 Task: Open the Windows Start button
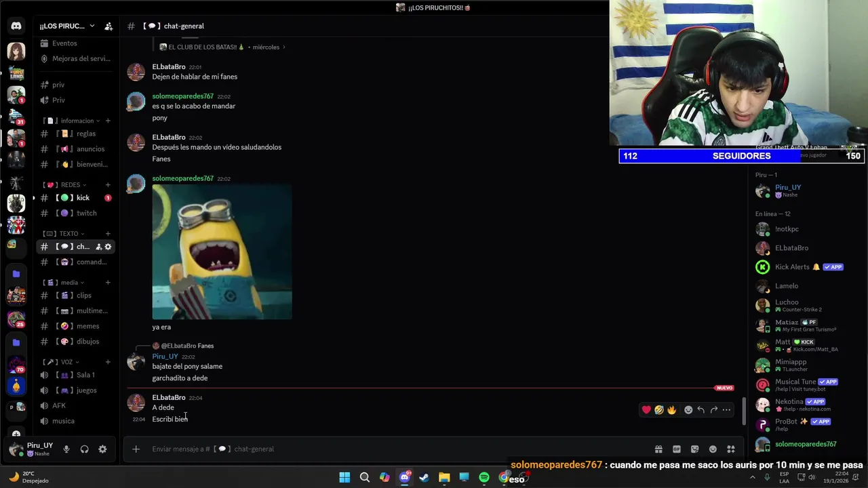pyautogui.click(x=344, y=478)
